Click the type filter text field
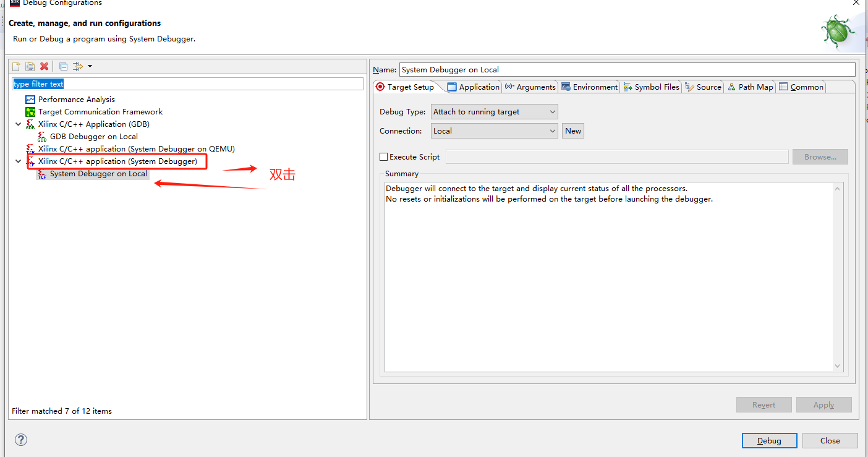868x457 pixels. click(188, 83)
